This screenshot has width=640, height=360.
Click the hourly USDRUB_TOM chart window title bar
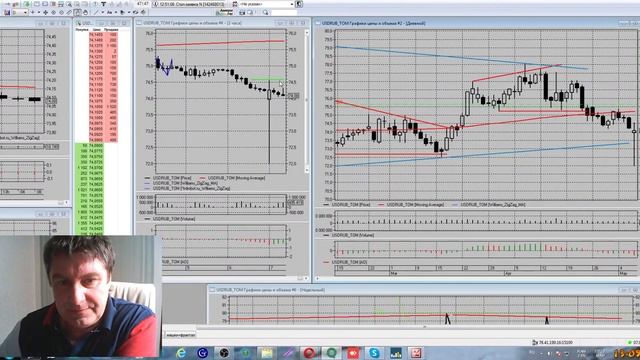tap(223, 23)
